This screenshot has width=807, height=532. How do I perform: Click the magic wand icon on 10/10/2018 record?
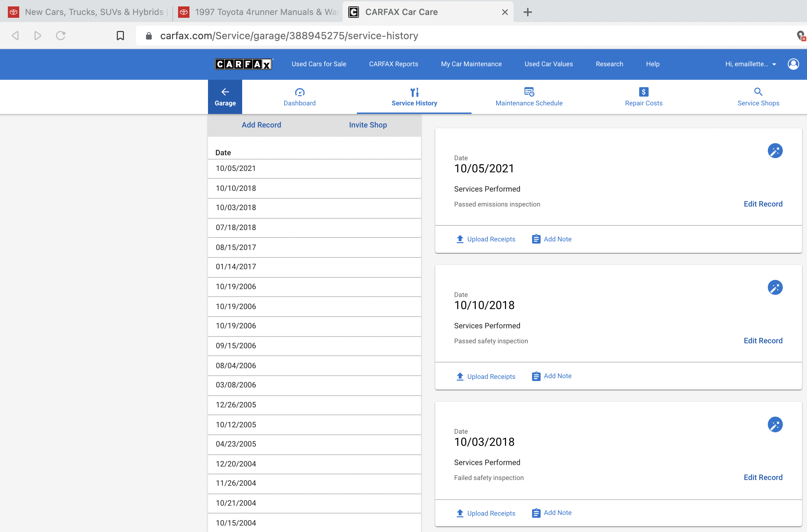[x=775, y=287]
